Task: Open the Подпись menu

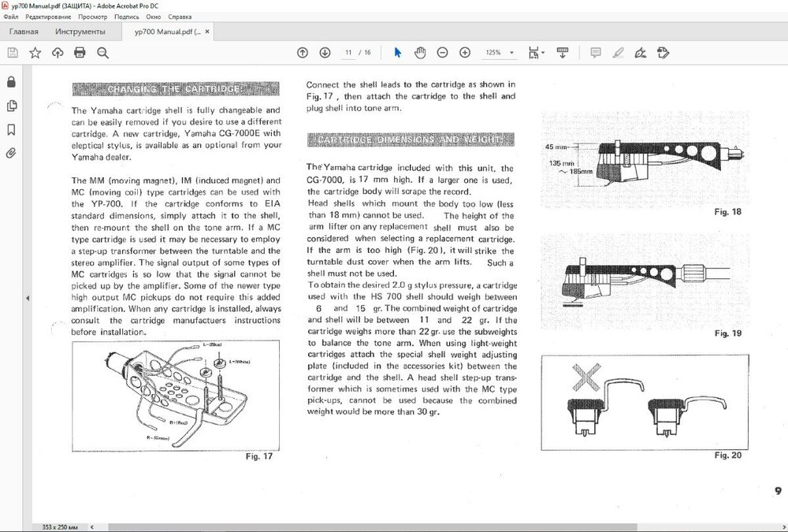Action: (127, 17)
